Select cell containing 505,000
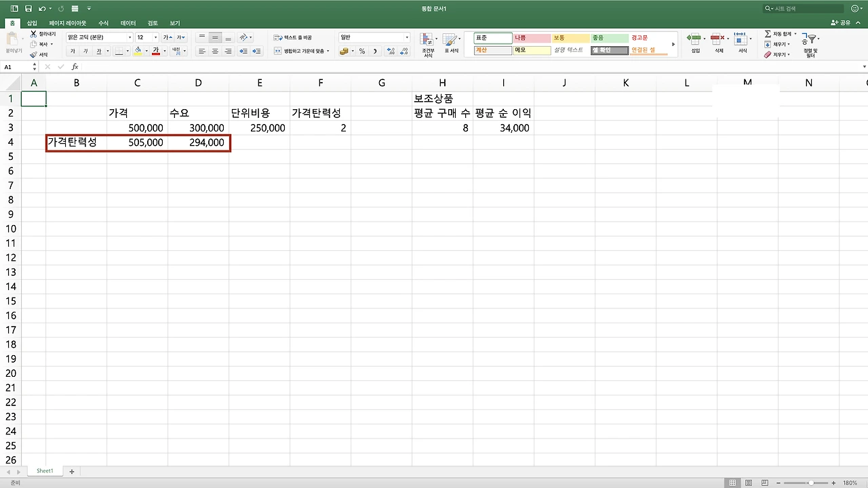The height and width of the screenshot is (488, 868). [x=138, y=142]
